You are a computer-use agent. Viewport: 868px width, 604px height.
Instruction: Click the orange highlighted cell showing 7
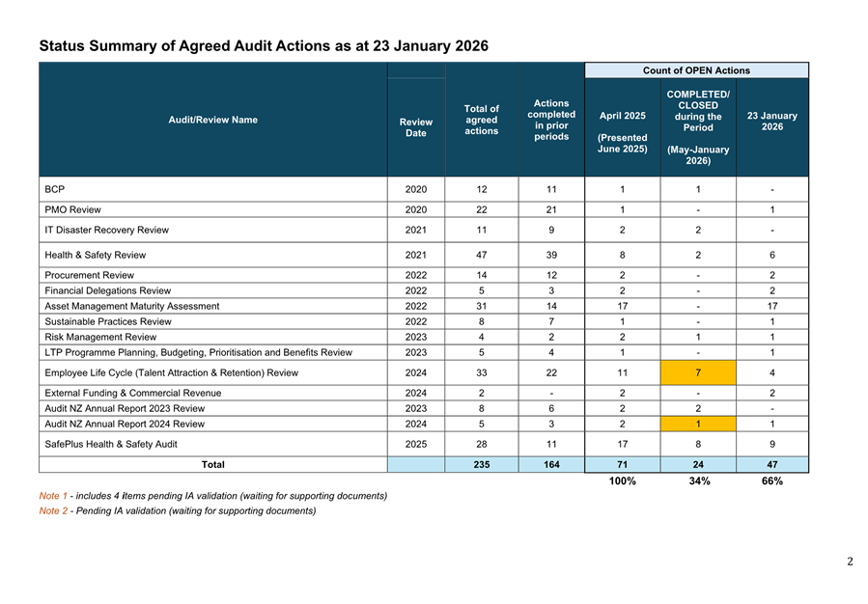pos(697,373)
